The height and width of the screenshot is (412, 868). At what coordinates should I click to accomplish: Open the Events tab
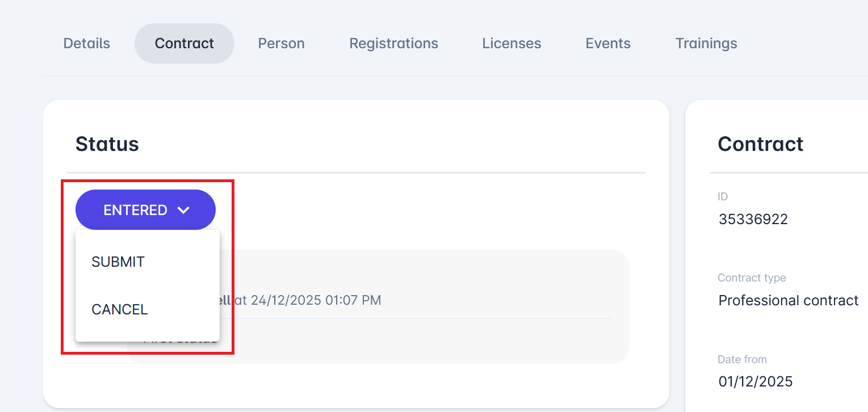(x=608, y=43)
